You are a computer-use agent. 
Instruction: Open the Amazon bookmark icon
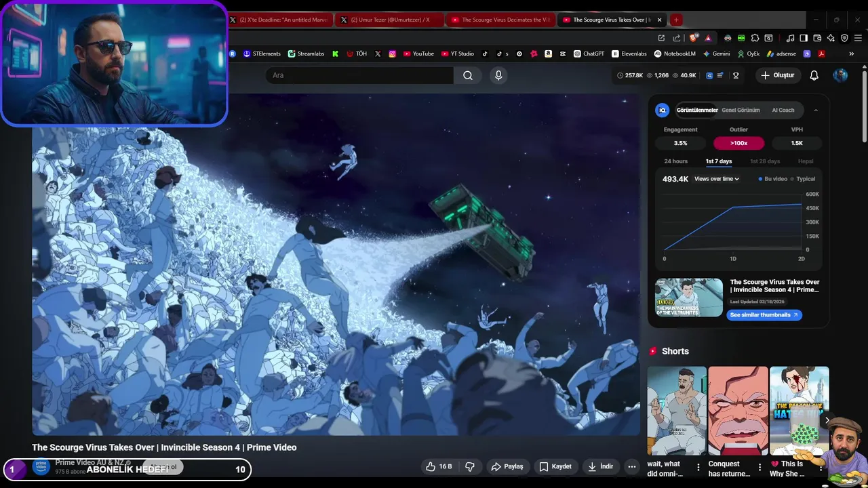(x=548, y=54)
